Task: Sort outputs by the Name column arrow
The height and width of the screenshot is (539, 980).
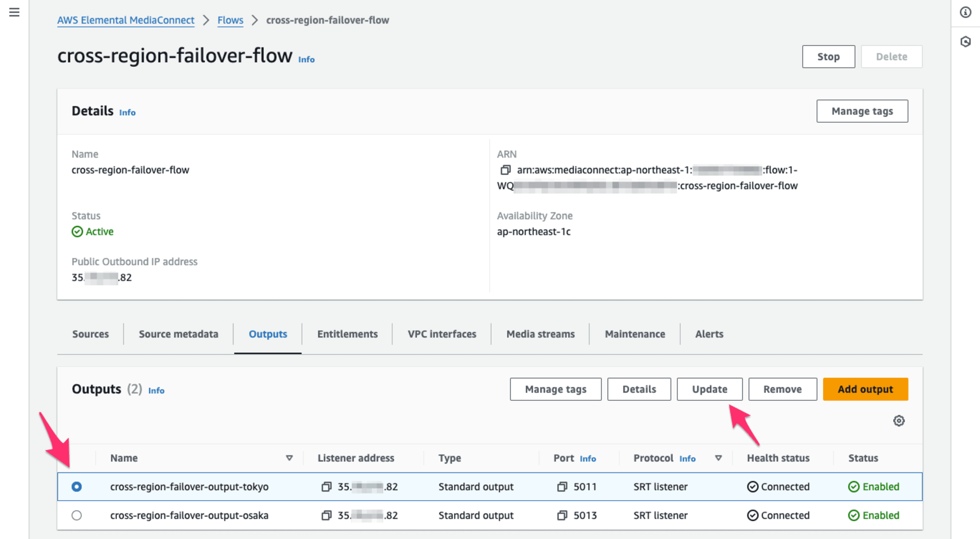Action: [289, 458]
